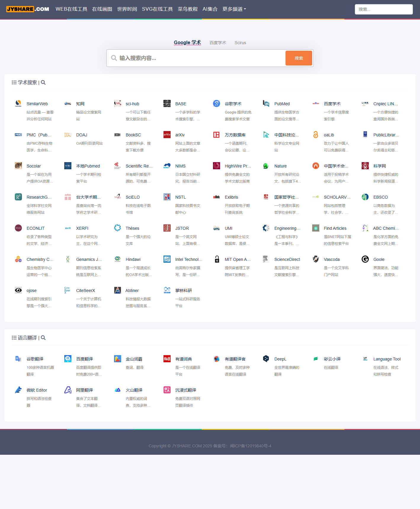Click the JSTOR site icon
This screenshot has height=509, width=420.
167,228
